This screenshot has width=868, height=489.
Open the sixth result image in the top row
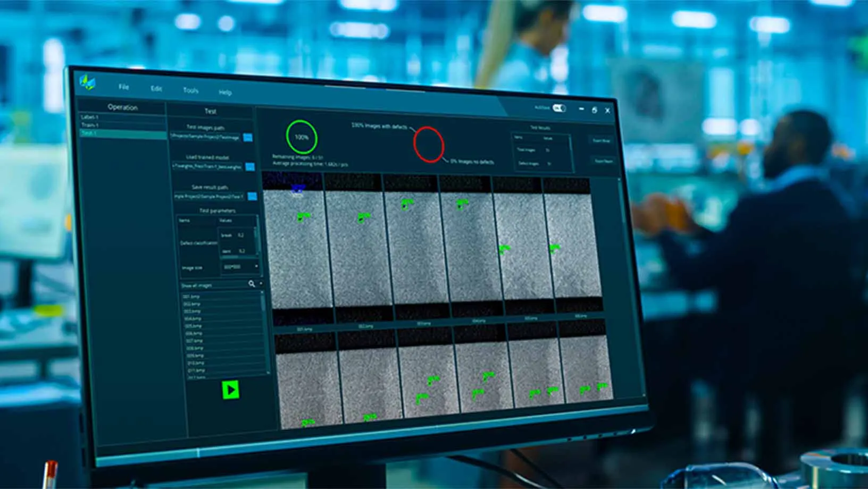pyautogui.click(x=572, y=244)
